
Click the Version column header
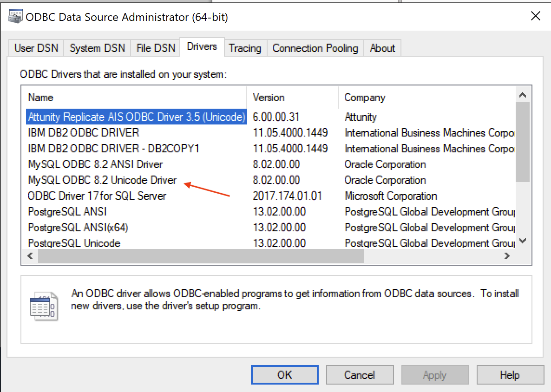(269, 98)
